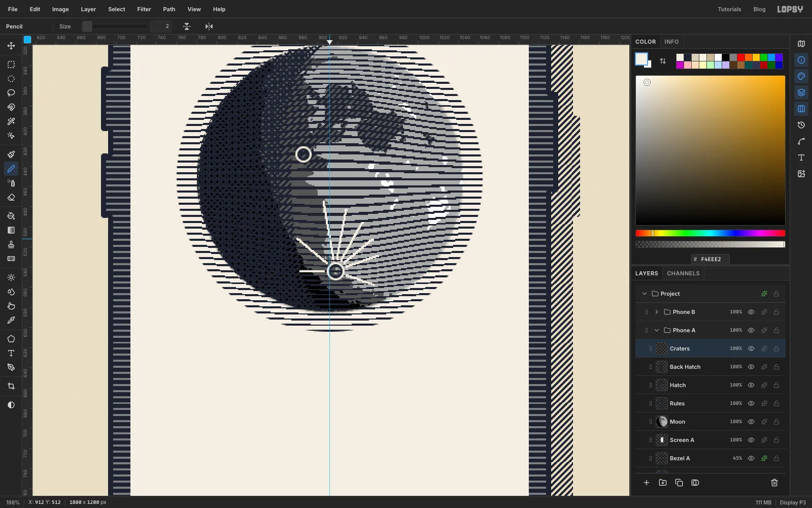This screenshot has width=812, height=508.
Task: Choose the Crop tool
Action: pyautogui.click(x=11, y=386)
